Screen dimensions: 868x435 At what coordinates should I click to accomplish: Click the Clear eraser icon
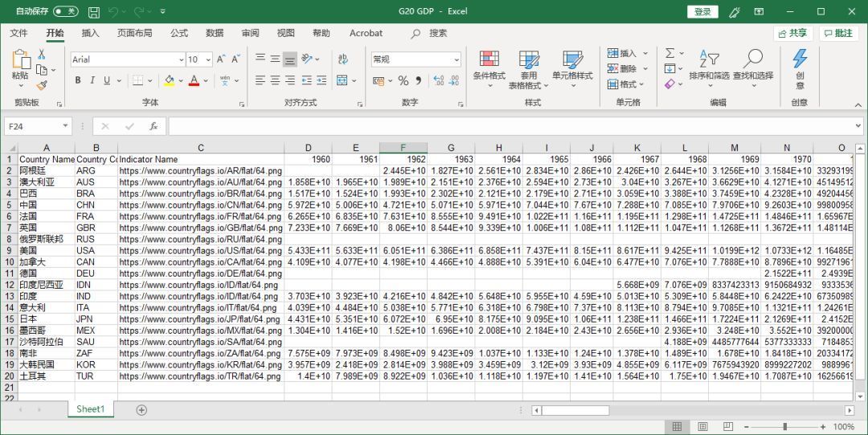(669, 84)
